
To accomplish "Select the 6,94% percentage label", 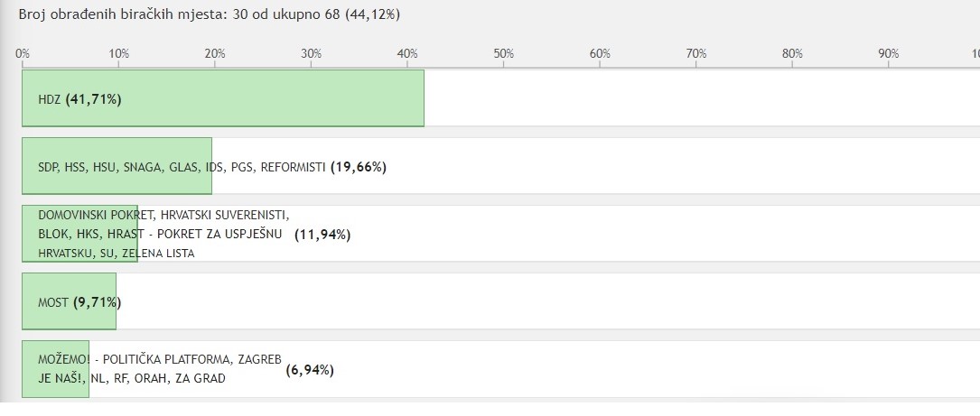I will click(310, 370).
